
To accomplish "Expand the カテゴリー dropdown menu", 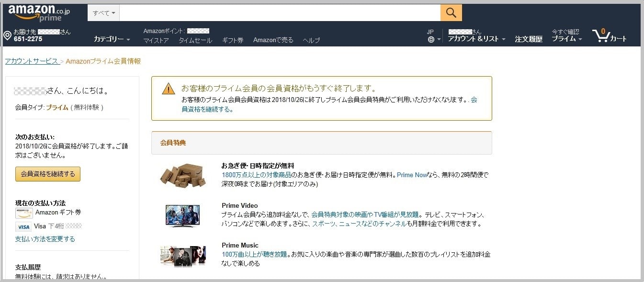I will tap(112, 39).
